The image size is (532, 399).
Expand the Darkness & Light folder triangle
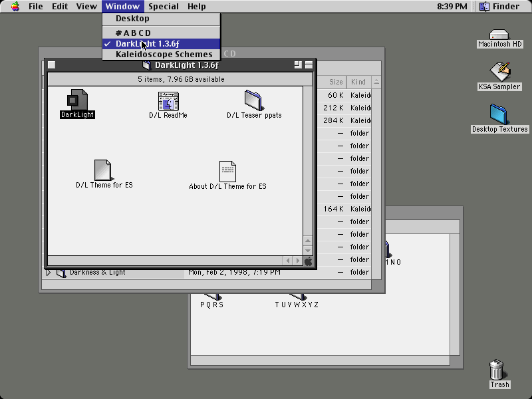click(x=49, y=273)
